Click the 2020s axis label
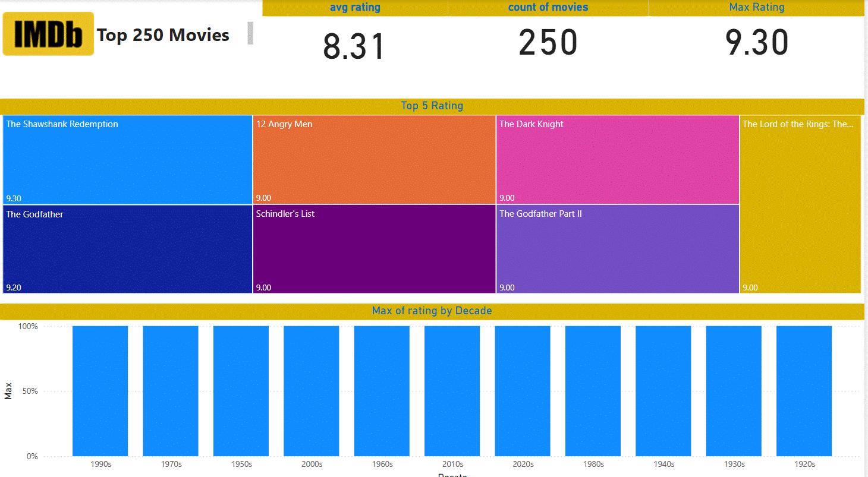The width and height of the screenshot is (868, 477). (x=523, y=465)
